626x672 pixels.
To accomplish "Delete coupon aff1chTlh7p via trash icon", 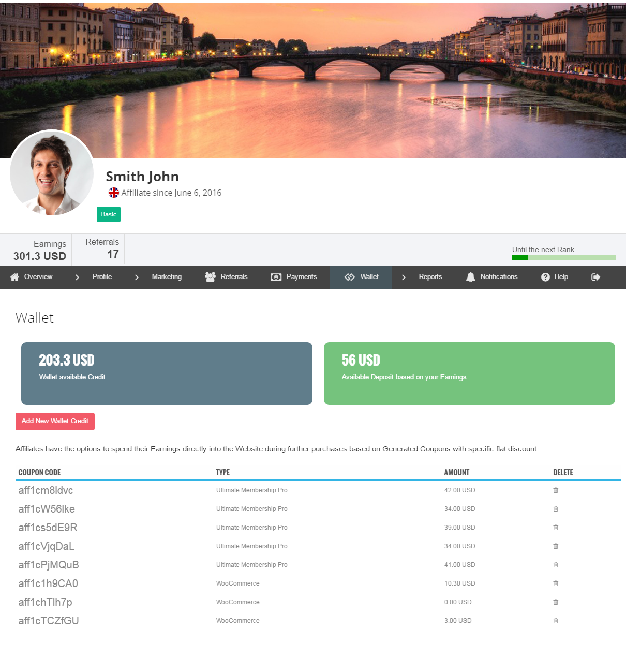I will (556, 602).
